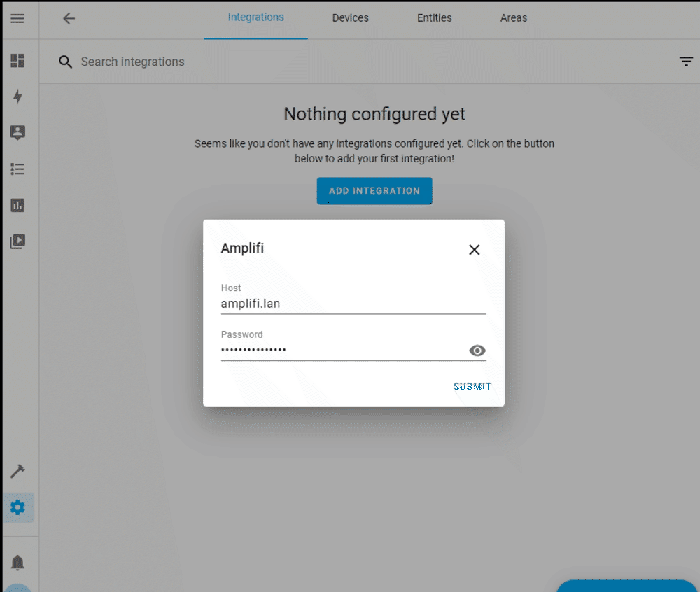700x592 pixels.
Task: Click the Add Integration button
Action: pos(374,191)
